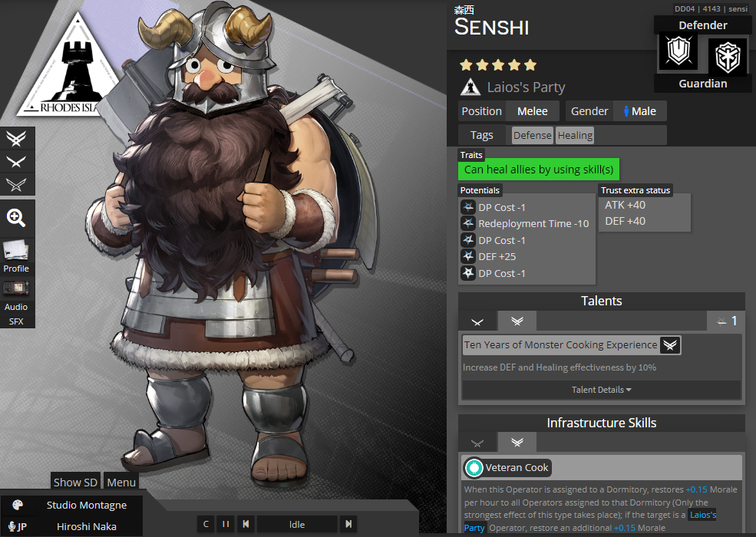Go to previous animation
Screen dimensions: 756x537
(x=246, y=524)
